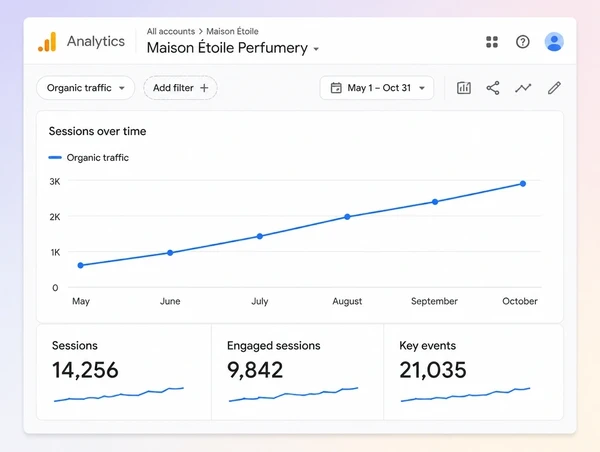
Task: Click the October x-axis label
Action: point(520,301)
